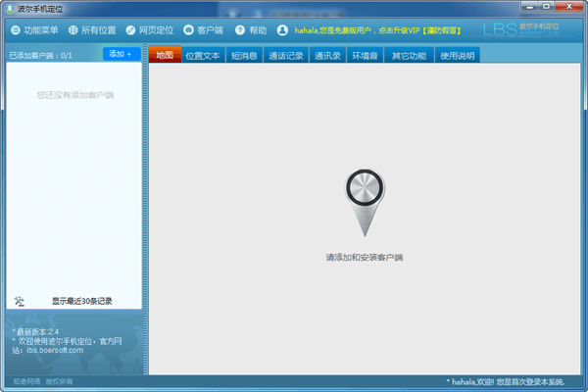
Task: Open the 使用说明 tab
Action: click(x=457, y=56)
